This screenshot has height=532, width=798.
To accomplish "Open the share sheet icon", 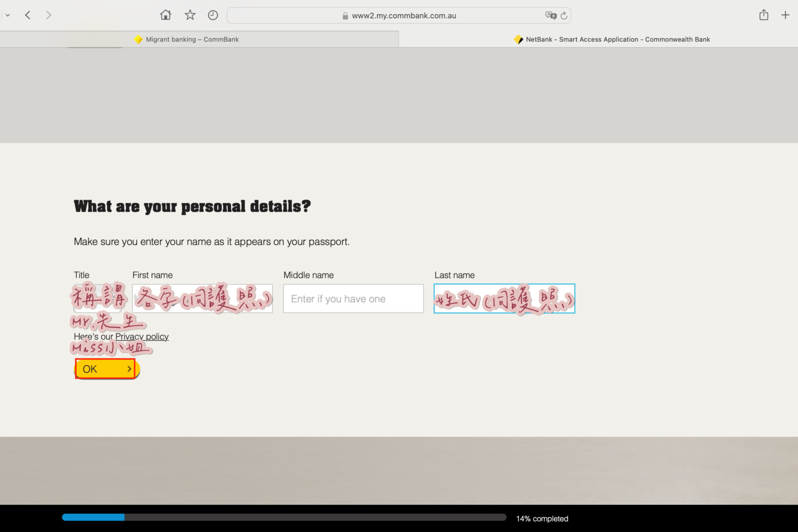I will pyautogui.click(x=764, y=15).
